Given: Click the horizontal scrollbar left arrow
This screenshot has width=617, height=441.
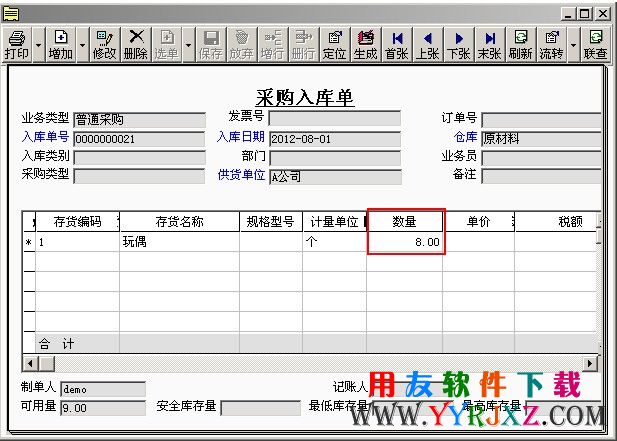Looking at the screenshot, I should click(30, 363).
